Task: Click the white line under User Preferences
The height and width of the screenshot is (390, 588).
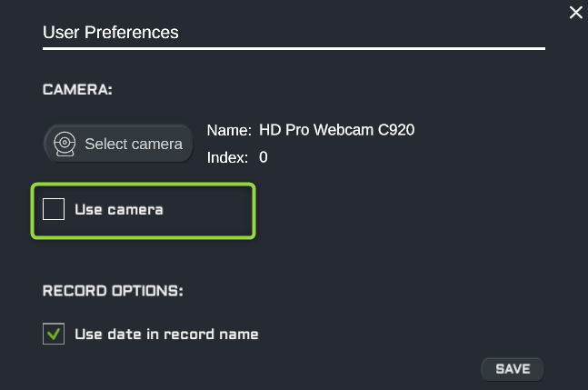Action: [294, 48]
